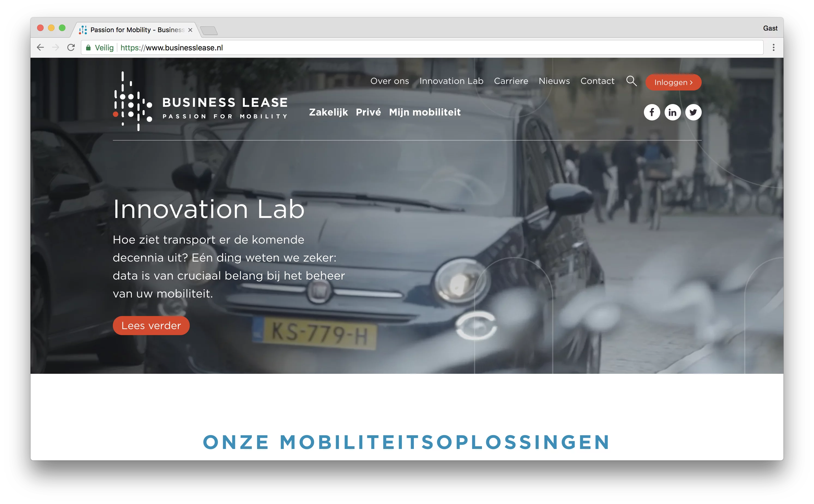Screen dimensions: 814x504
Task: Close the Passion for Mobility tab
Action: pyautogui.click(x=190, y=30)
